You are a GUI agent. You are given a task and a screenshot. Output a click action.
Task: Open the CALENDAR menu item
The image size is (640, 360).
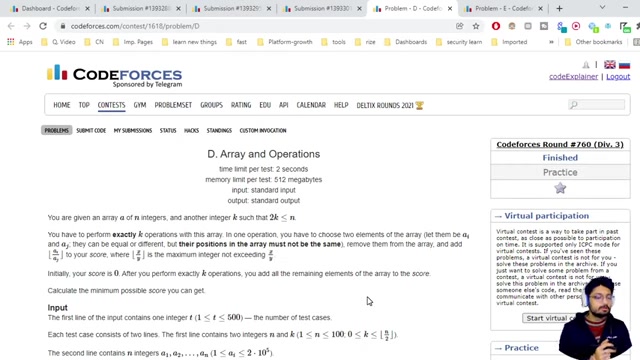[x=311, y=105]
